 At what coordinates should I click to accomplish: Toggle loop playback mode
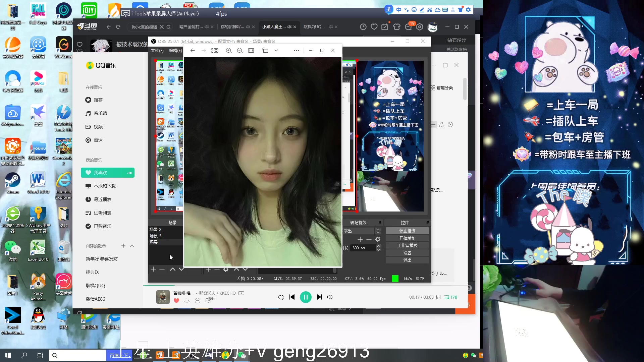click(281, 297)
